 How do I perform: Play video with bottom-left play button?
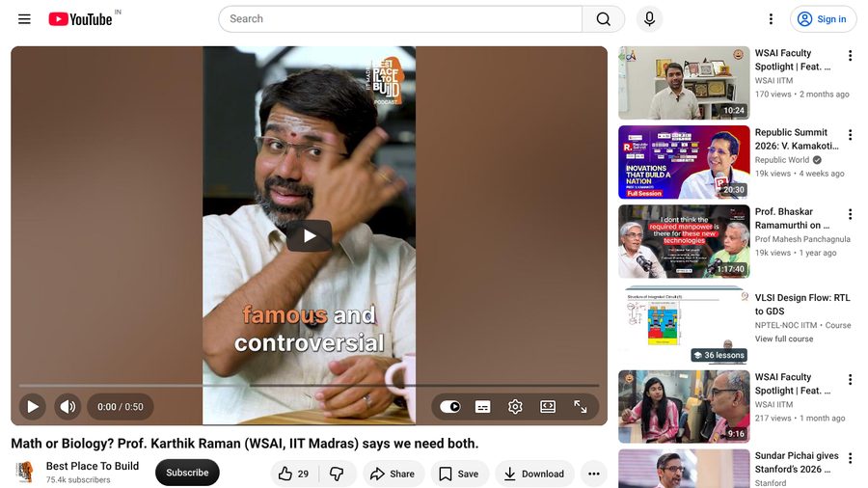tap(33, 407)
